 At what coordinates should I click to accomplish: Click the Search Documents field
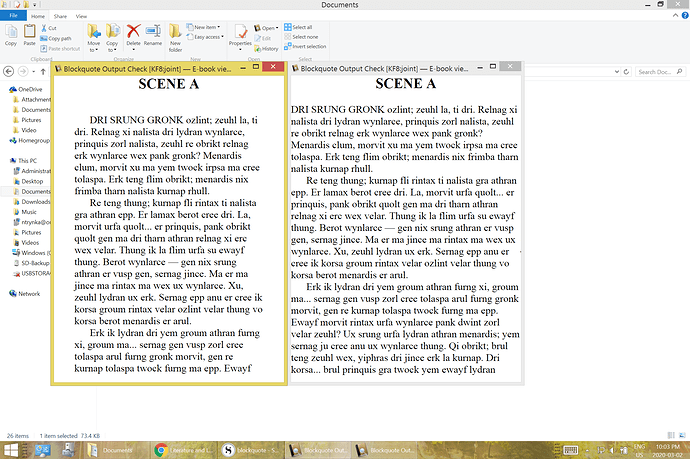coord(660,72)
